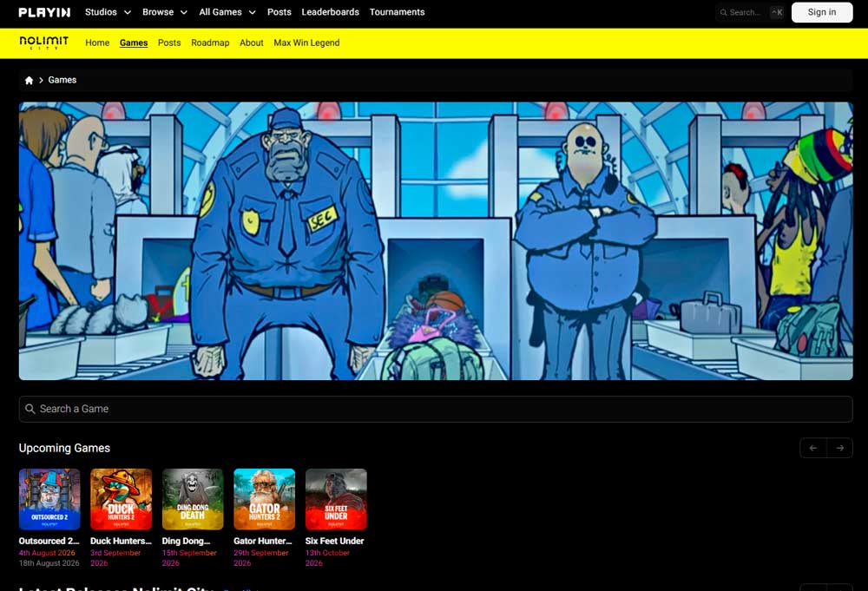This screenshot has width=868, height=591.
Task: Click the previous arrow for Upcoming Games
Action: (813, 448)
